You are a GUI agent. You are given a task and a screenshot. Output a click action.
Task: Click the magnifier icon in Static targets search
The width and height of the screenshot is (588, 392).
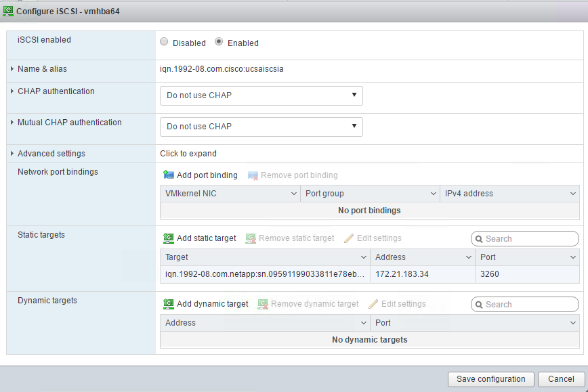click(479, 239)
